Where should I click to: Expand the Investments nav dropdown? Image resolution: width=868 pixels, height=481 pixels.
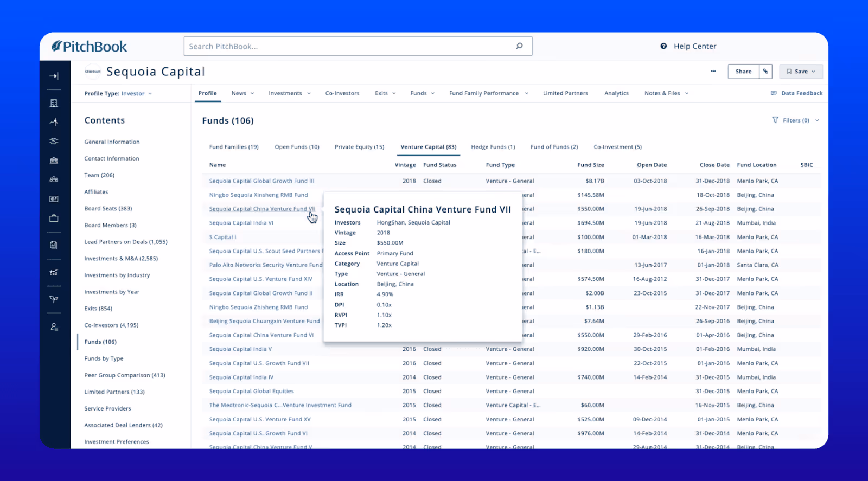(290, 93)
